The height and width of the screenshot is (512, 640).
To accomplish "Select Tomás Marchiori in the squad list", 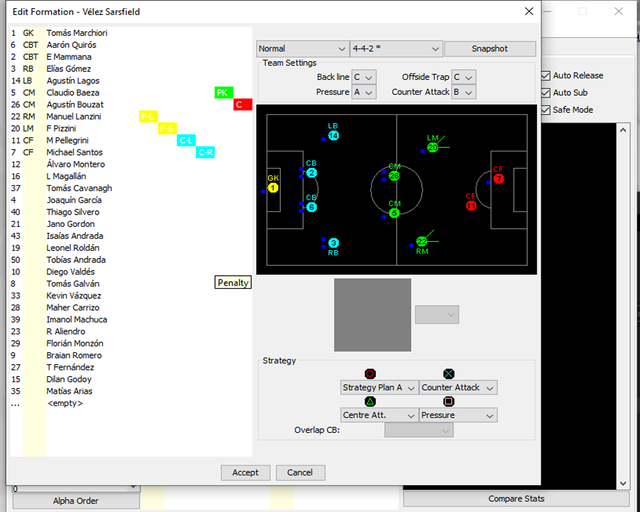I will tap(77, 33).
